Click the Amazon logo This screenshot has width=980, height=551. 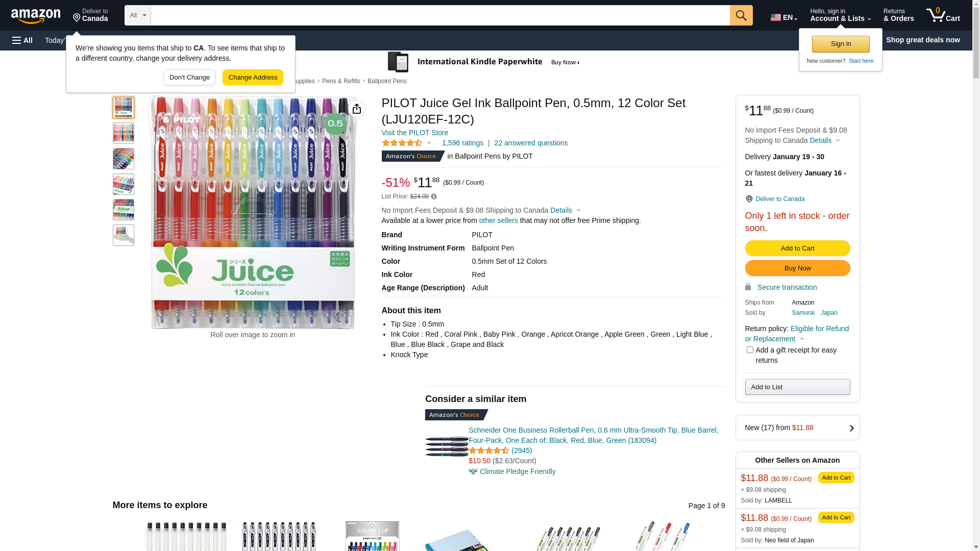tap(36, 16)
